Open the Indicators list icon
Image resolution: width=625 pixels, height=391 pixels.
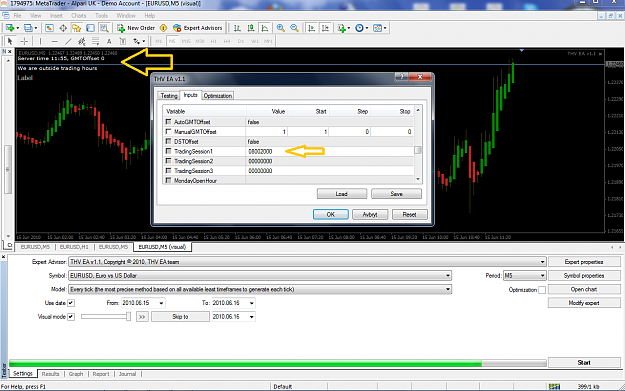pos(343,28)
